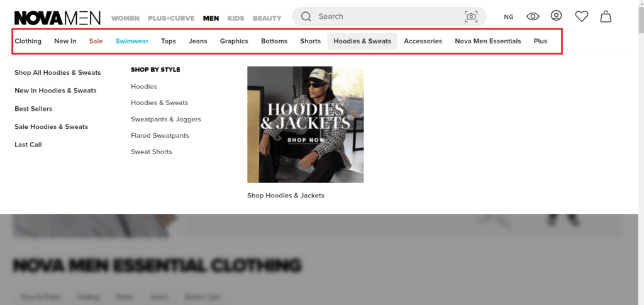Expand the Accessories menu
The height and width of the screenshot is (305, 644).
tap(423, 42)
